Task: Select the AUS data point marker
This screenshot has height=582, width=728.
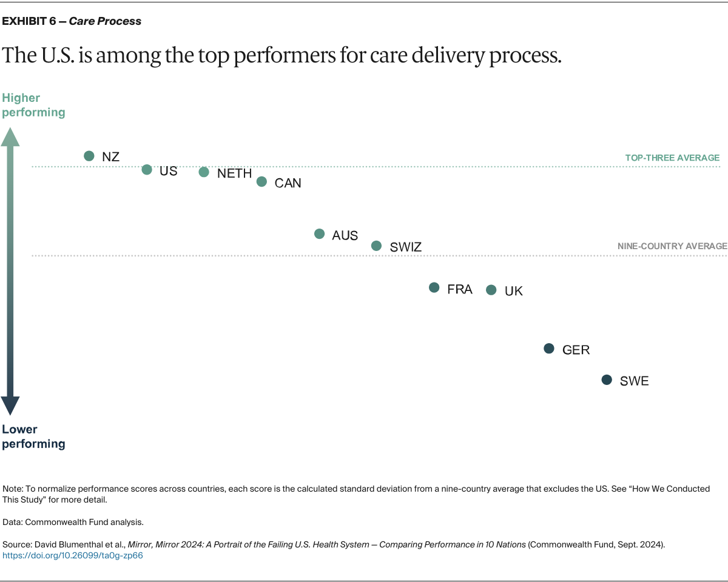Action: 320,234
